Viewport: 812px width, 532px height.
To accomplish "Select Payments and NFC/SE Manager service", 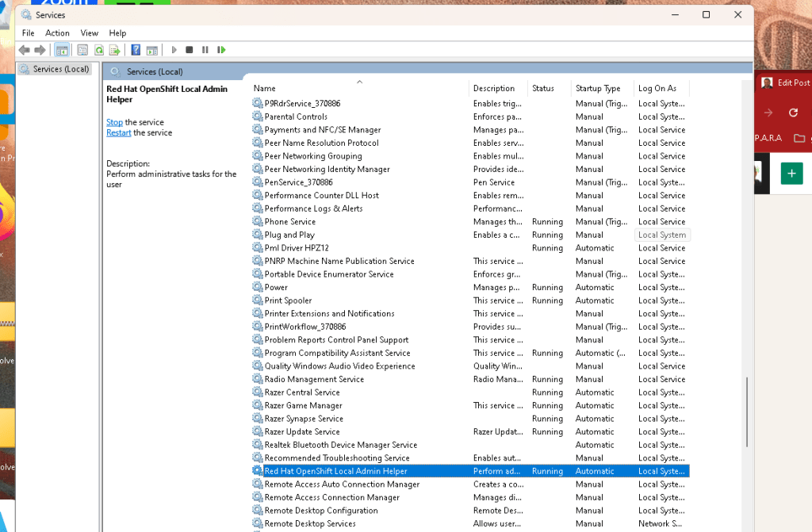I will pos(470,129).
